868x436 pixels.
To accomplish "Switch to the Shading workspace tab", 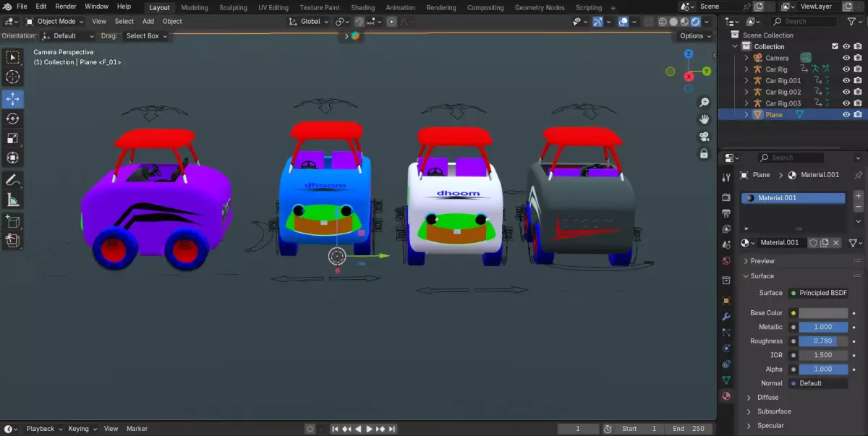I will click(x=363, y=8).
